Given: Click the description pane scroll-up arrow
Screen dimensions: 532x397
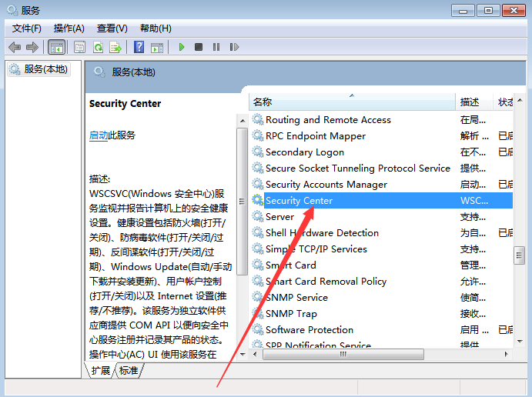Looking at the screenshot, I should pyautogui.click(x=243, y=120).
